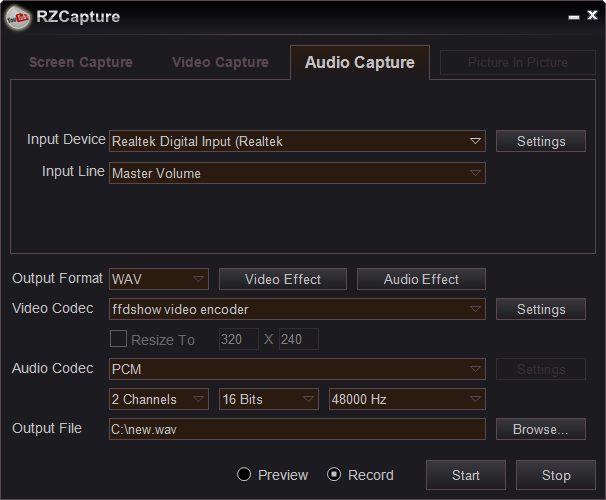This screenshot has width=606, height=500.
Task: Click the resize width field 320
Action: click(x=238, y=339)
